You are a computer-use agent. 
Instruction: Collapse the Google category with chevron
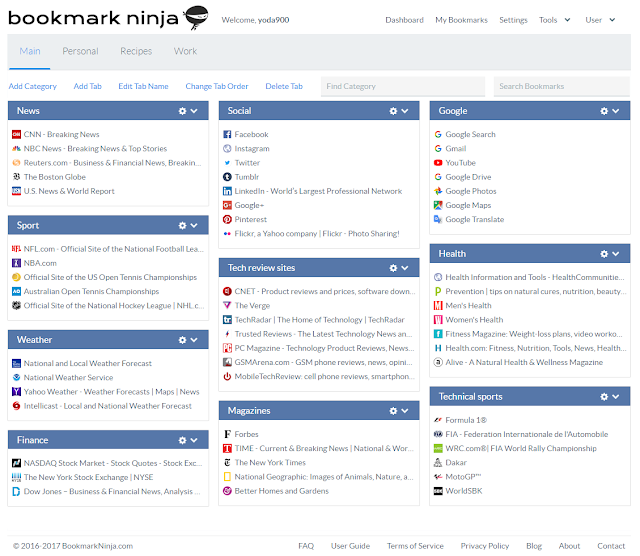pos(616,111)
